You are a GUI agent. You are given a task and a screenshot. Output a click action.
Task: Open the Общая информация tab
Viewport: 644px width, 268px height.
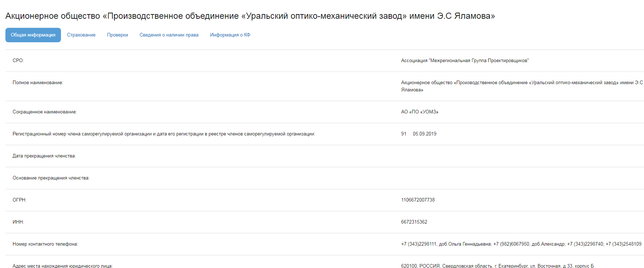click(33, 35)
